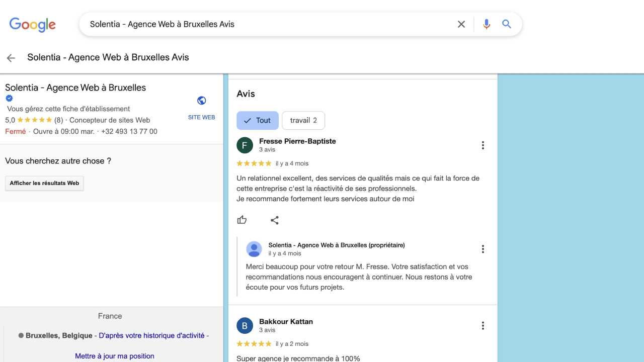
Task: Click the page header title next to back arrow
Action: [108, 57]
